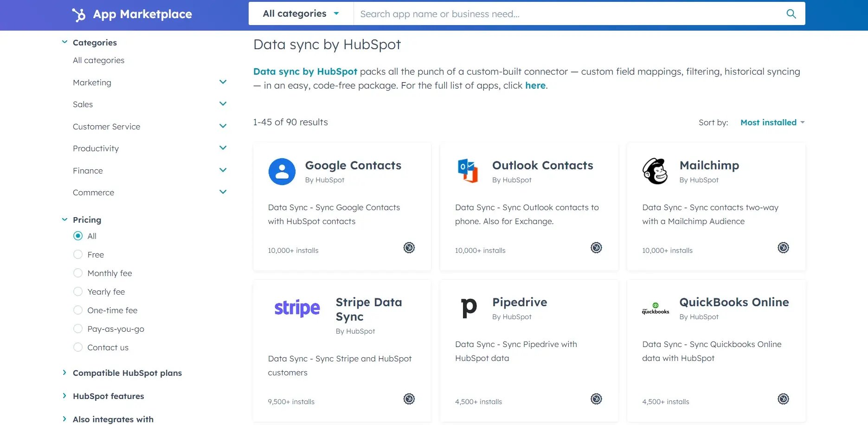Select the One-time fee pricing option
The image size is (868, 425).
[78, 310]
